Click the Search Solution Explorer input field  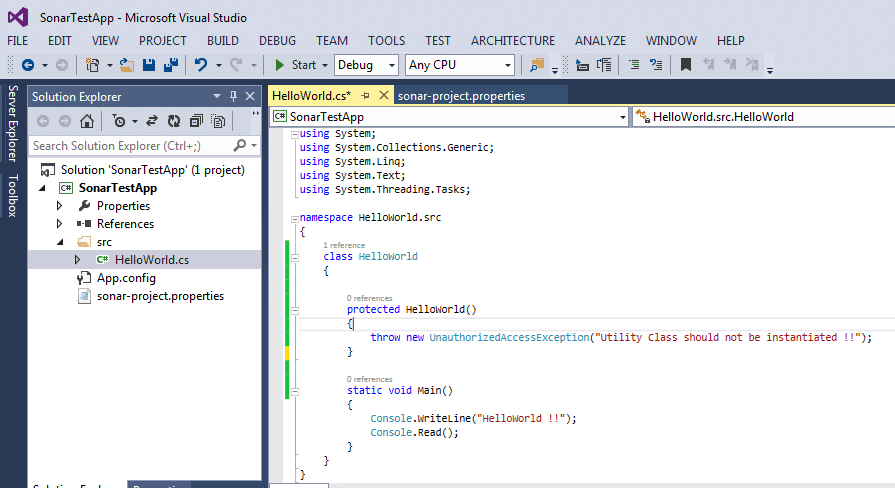click(x=131, y=146)
